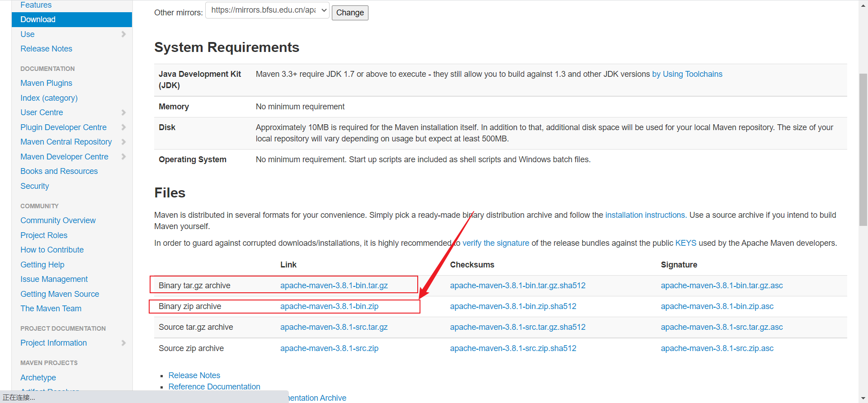Open apache-maven-3.8.1-src.tar.gz.sha512 checksum
Screen dimensions: 868x403
click(x=518, y=327)
